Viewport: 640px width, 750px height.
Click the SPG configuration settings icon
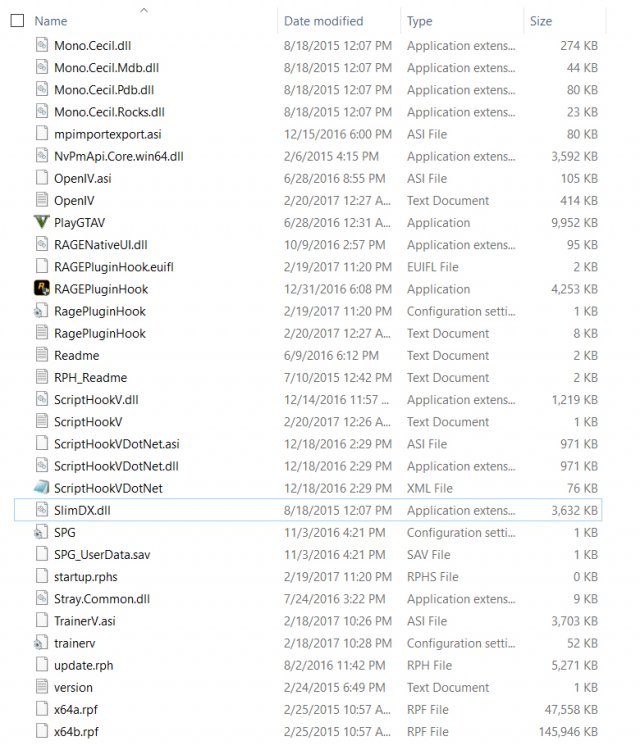coord(42,532)
